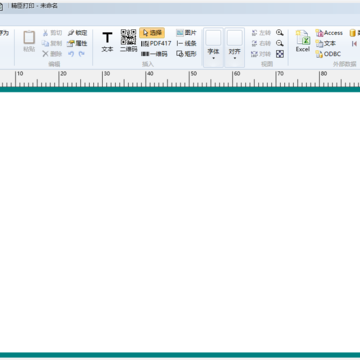The image size is (360, 360).
Task: Open the Properties (属性) tool
Action: click(x=77, y=43)
